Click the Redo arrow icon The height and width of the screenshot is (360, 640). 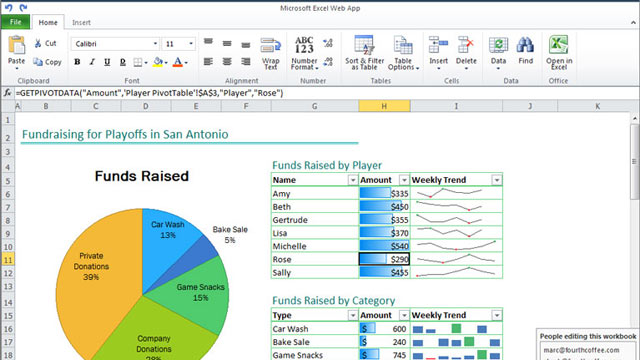23,7
